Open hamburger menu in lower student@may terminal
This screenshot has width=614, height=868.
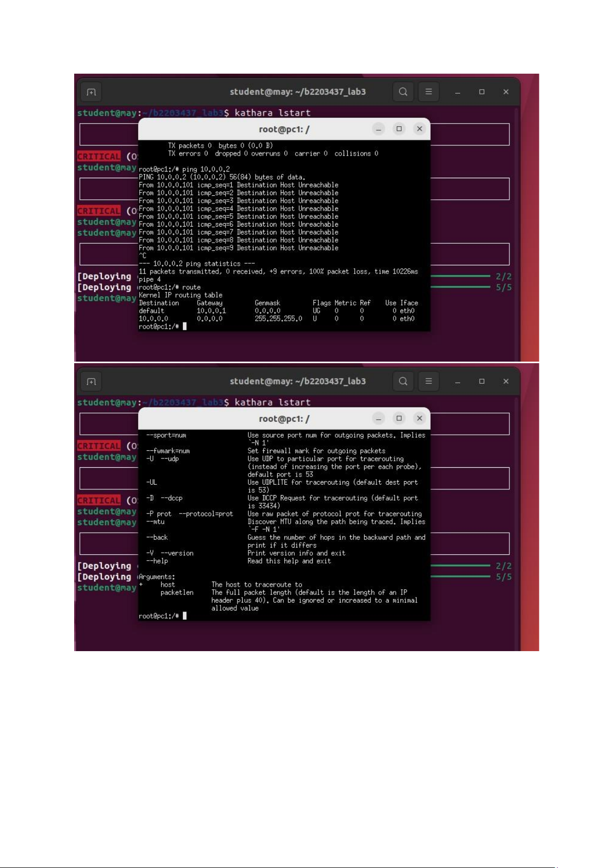428,382
